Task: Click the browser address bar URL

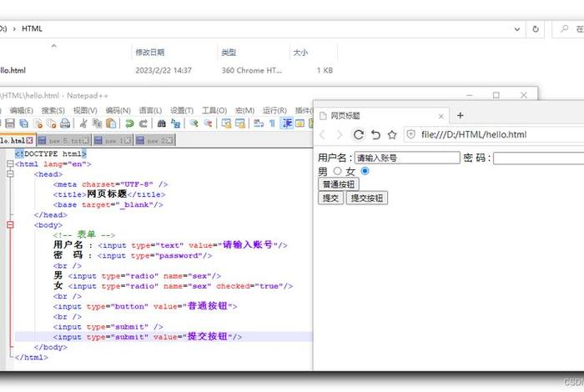Action: point(474,135)
